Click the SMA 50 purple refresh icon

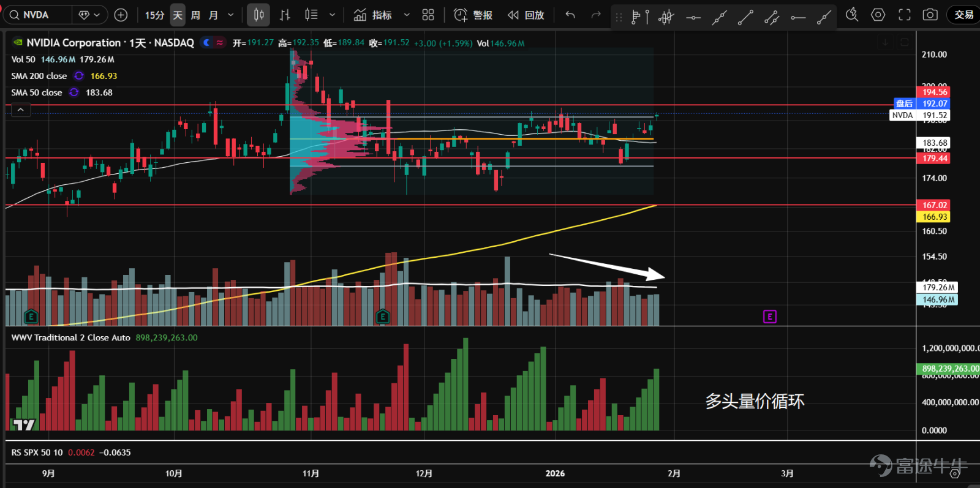pyautogui.click(x=74, y=92)
